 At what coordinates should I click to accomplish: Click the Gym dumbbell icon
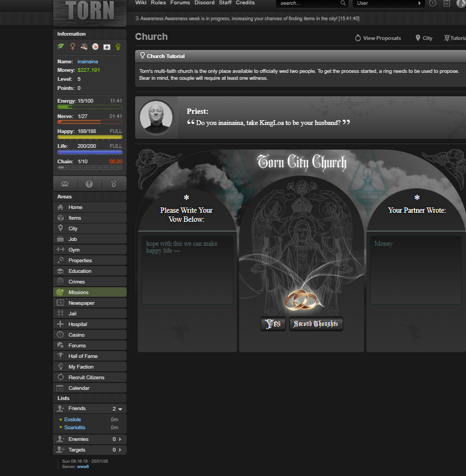[61, 249]
